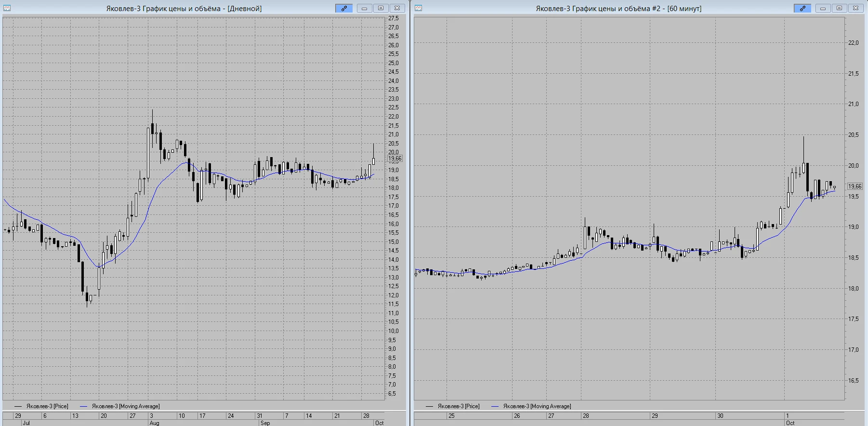Image resolution: width=868 pixels, height=426 pixels.
Task: Click the 'Jul' month label on daily time axis
Action: [26, 423]
